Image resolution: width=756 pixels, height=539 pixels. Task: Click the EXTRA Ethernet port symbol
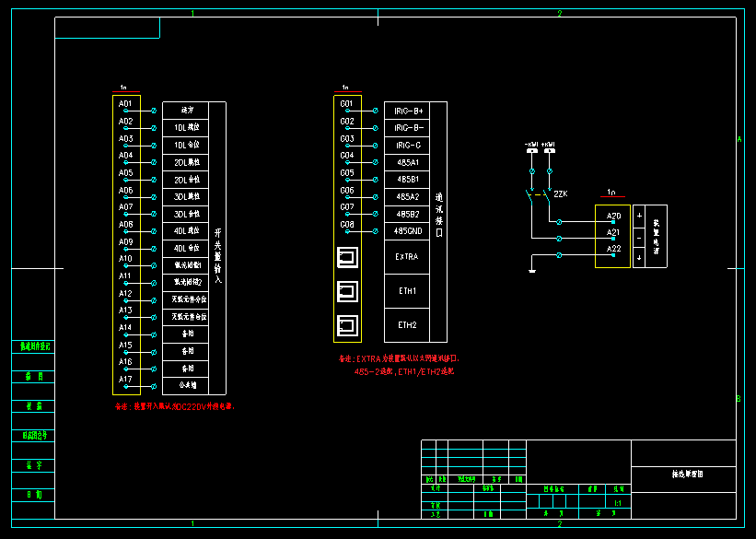[x=347, y=257]
